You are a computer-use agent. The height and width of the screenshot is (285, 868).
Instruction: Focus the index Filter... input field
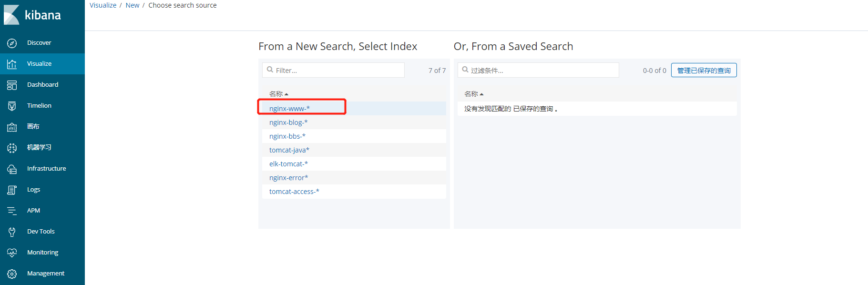point(333,70)
